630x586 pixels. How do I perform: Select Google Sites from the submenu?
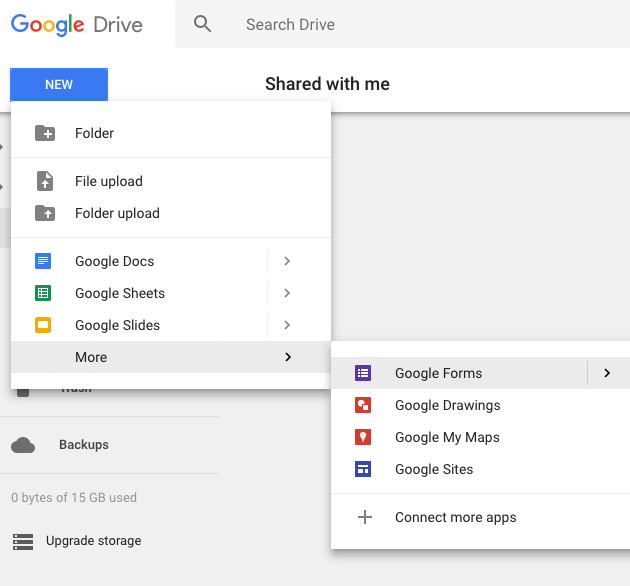pyautogui.click(x=481, y=469)
